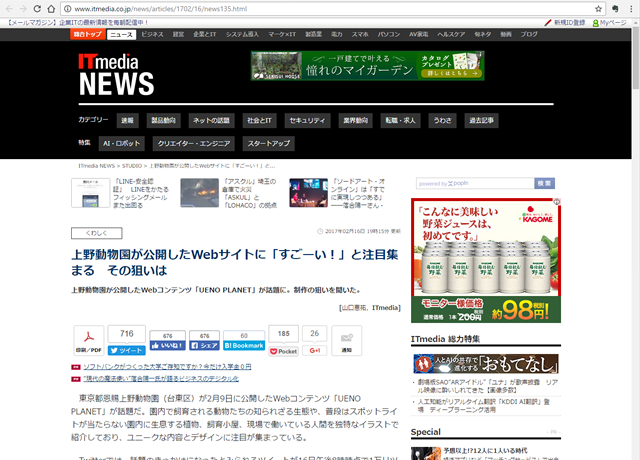Screen dimensions: 640x460
Task: Share article via Tweet button
Action: click(126, 350)
